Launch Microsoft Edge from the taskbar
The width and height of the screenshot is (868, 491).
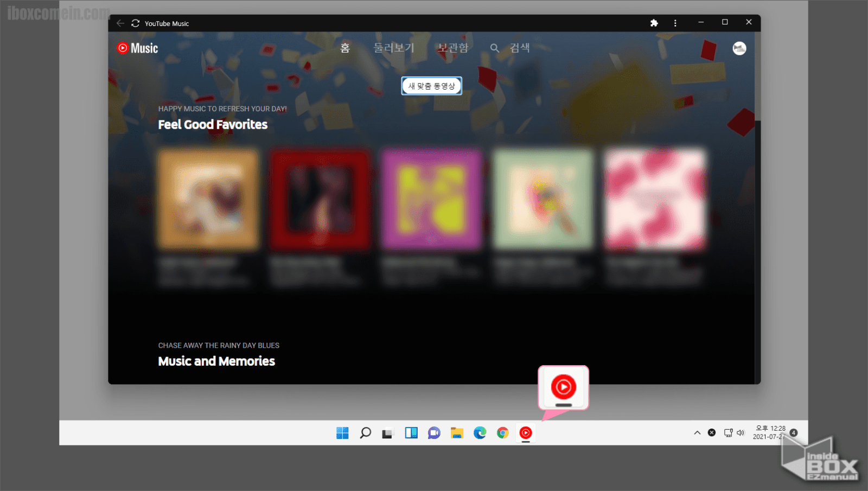[480, 433]
